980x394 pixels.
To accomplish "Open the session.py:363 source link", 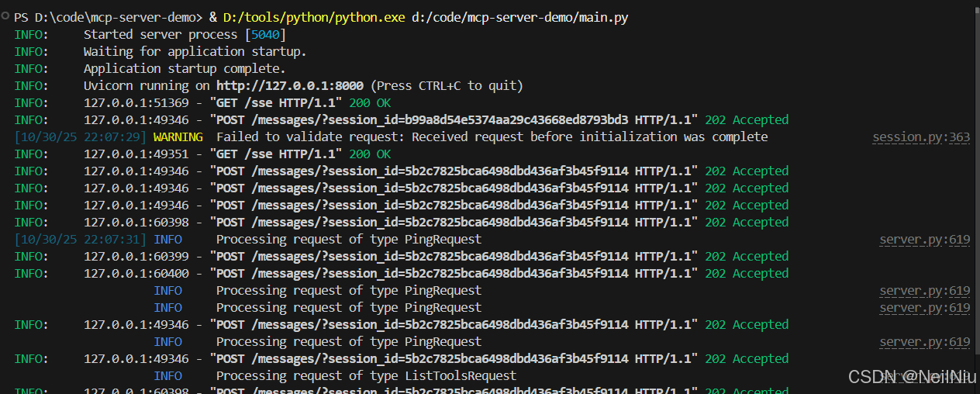I will (921, 137).
